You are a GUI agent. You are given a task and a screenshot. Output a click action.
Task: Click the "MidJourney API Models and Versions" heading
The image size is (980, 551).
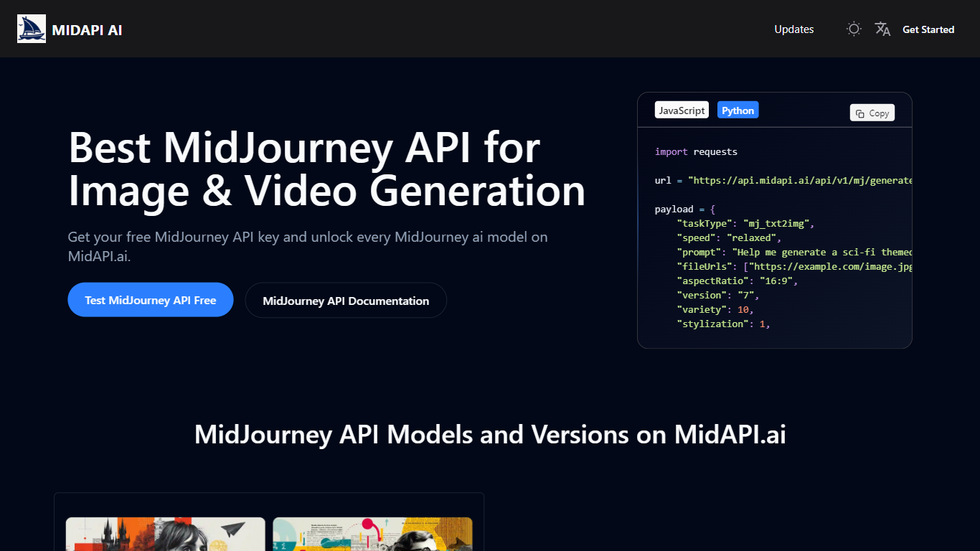(x=490, y=435)
